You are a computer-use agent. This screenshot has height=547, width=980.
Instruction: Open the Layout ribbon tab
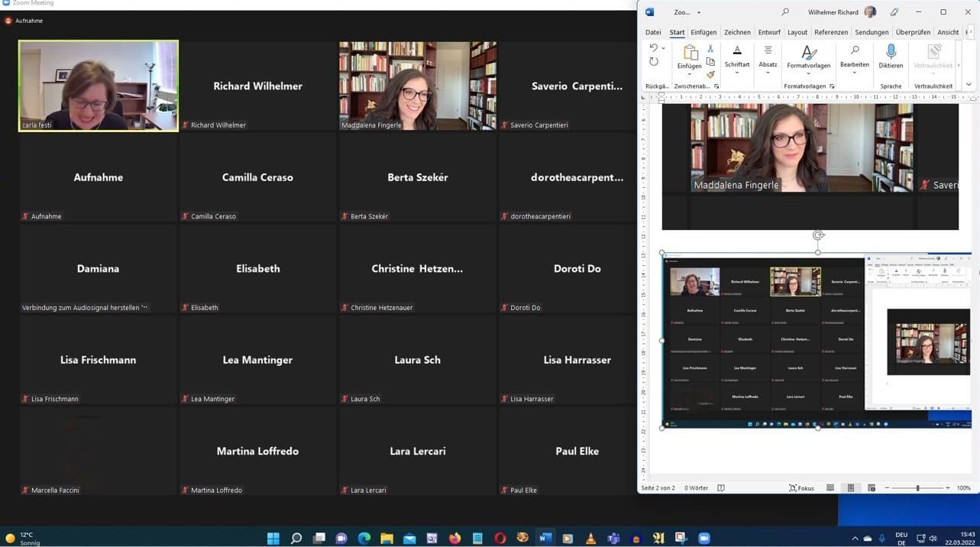797,32
